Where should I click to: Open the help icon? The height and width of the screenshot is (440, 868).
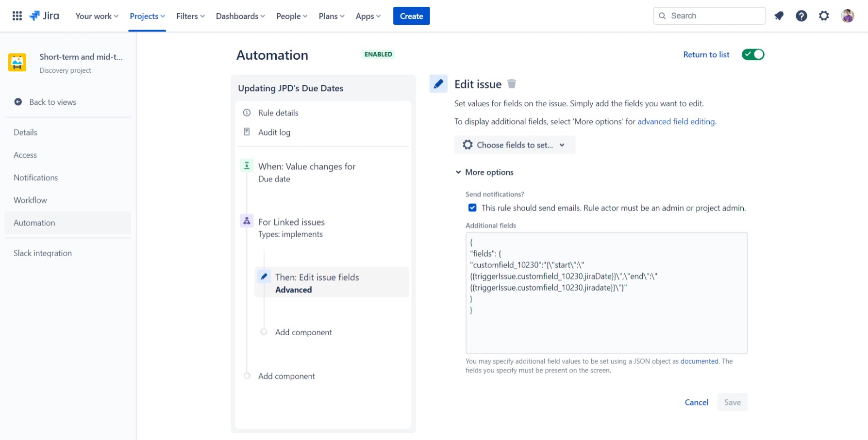(x=801, y=16)
